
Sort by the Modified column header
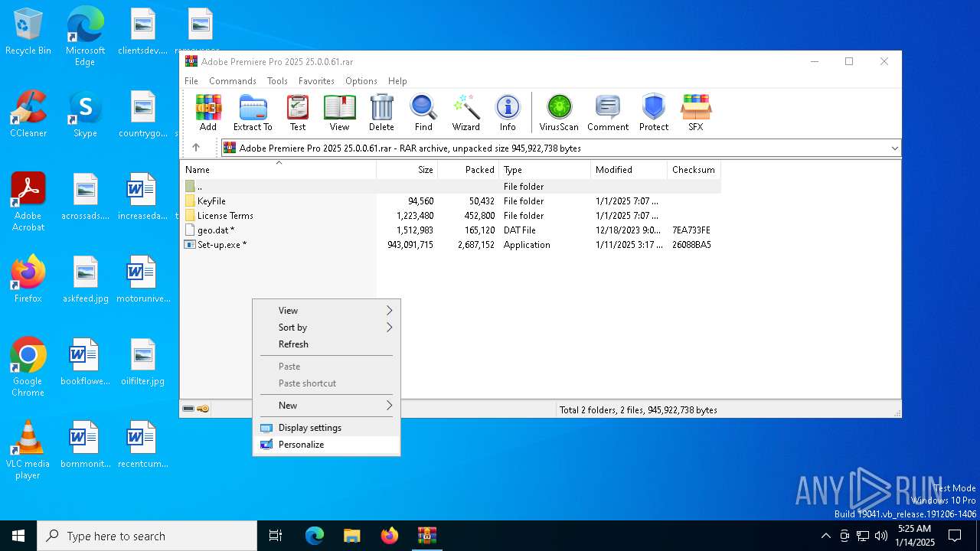coord(629,170)
